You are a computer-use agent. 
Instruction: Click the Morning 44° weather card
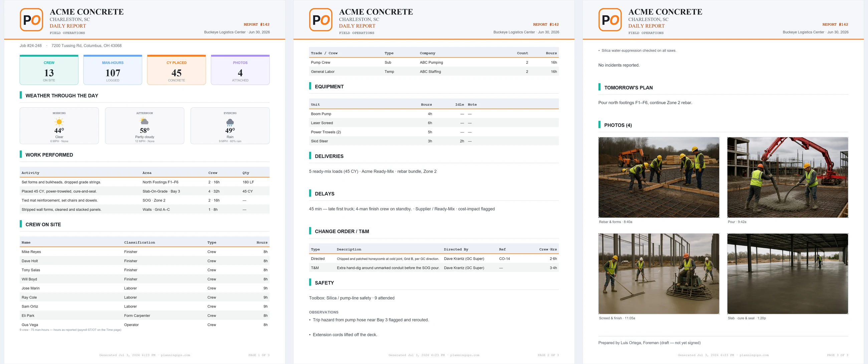click(x=59, y=126)
